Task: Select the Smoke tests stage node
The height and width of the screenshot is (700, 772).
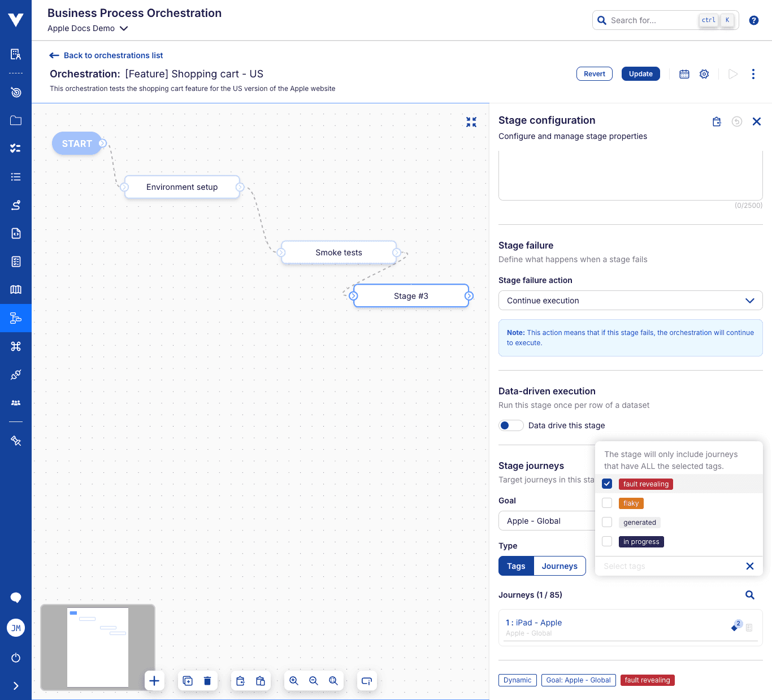Action: coord(339,253)
